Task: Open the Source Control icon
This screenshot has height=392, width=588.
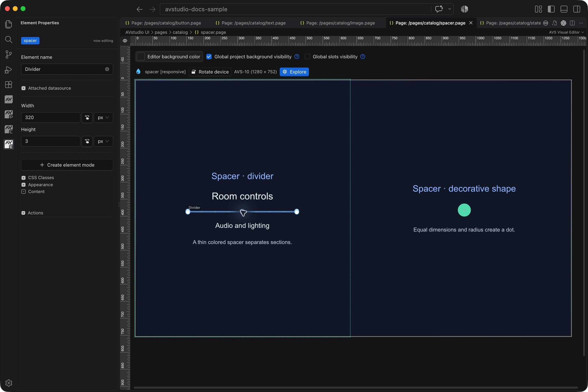Action: tap(9, 54)
